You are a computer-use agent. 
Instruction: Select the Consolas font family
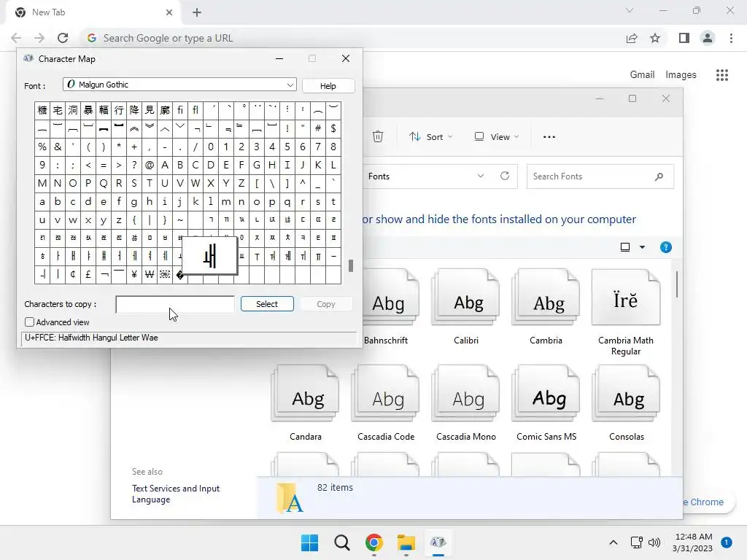(626, 402)
